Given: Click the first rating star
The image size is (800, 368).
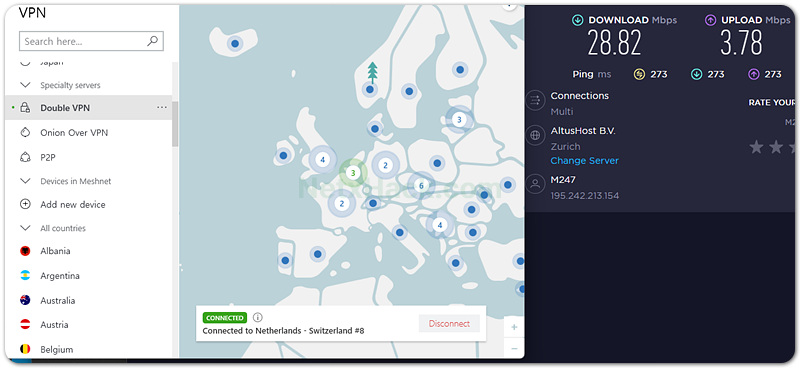Looking at the screenshot, I should point(756,147).
